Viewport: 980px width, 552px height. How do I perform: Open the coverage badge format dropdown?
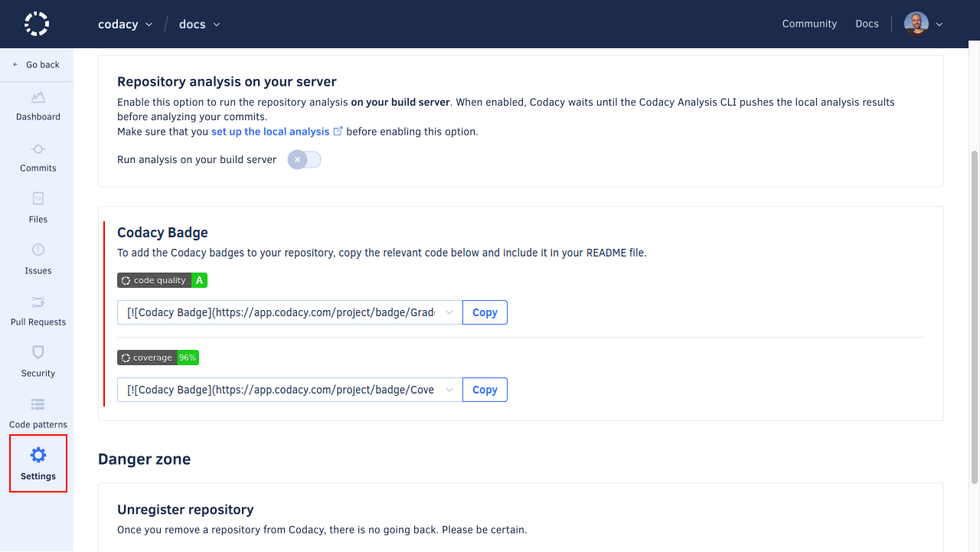449,390
